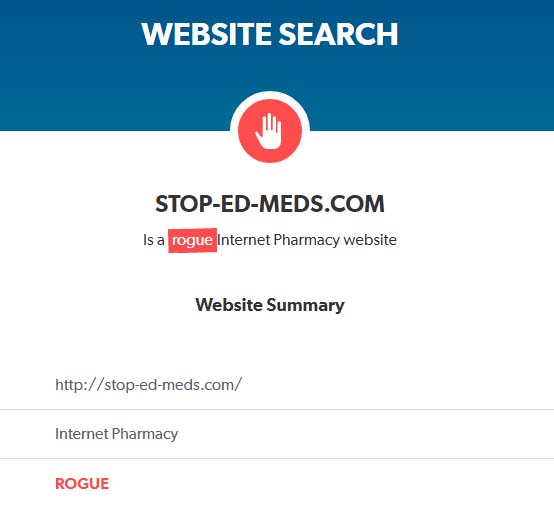Click the divider line below the URL
This screenshot has height=510, width=554.
point(277,410)
